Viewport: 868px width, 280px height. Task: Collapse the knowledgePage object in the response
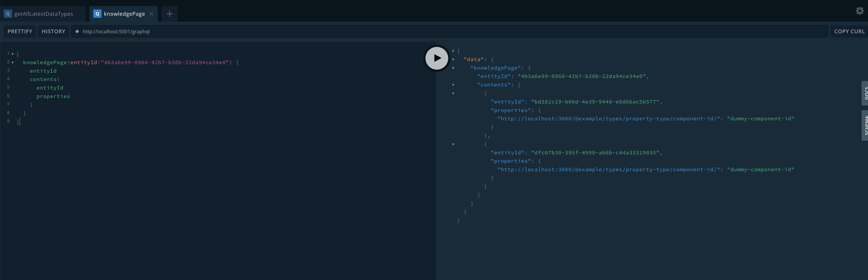(453, 68)
